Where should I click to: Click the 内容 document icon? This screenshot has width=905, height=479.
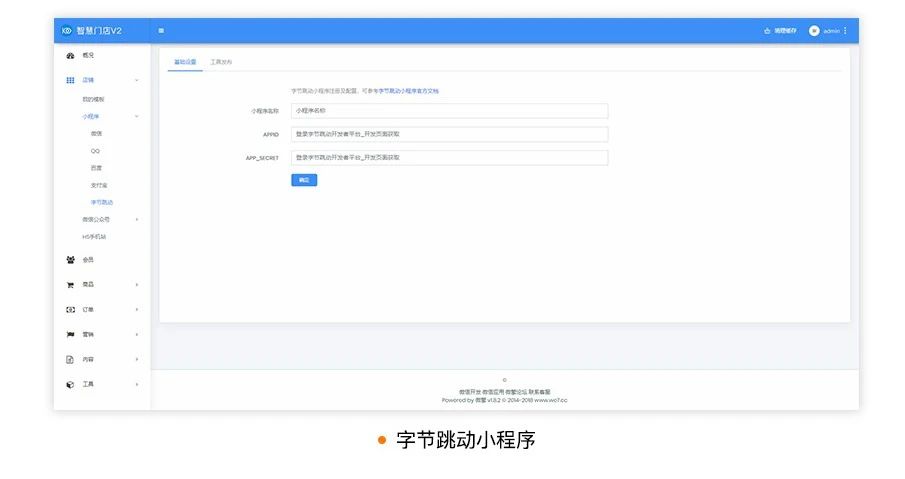(70, 360)
